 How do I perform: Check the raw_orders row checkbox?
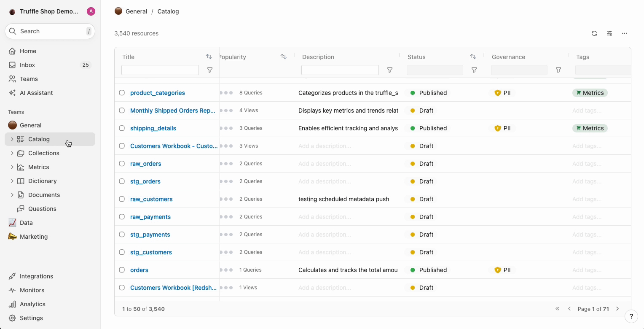(122, 164)
